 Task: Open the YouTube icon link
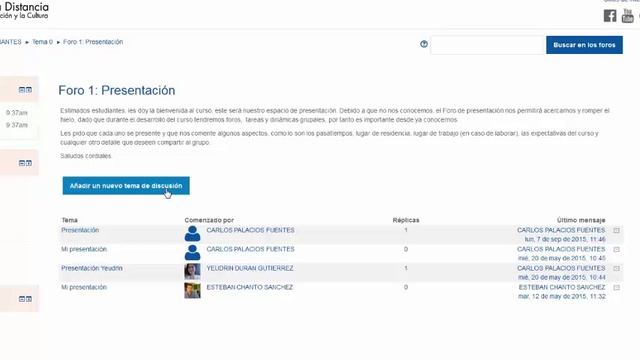coord(627,16)
